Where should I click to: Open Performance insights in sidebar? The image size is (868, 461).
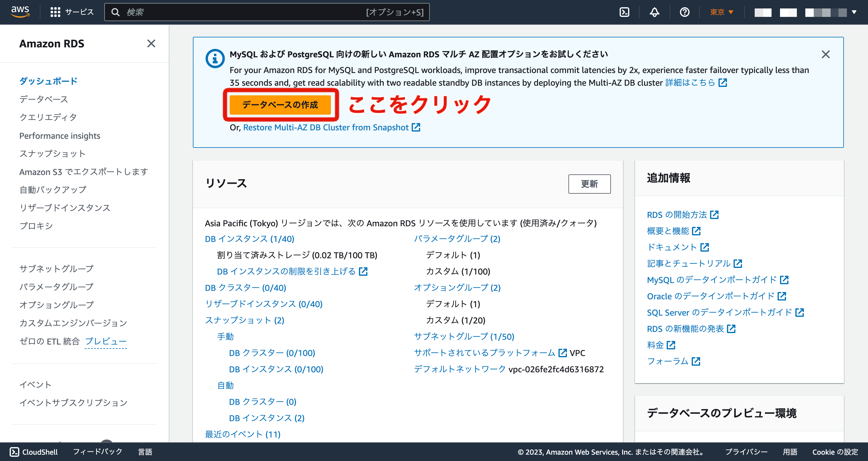pos(60,135)
